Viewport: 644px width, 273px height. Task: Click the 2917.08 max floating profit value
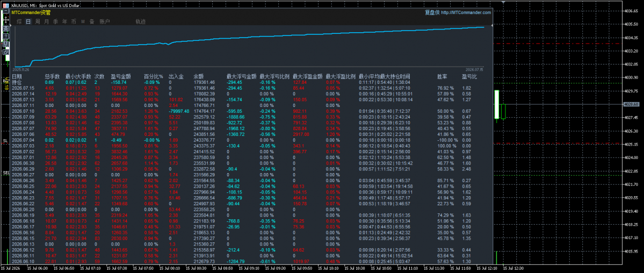pos(301,134)
